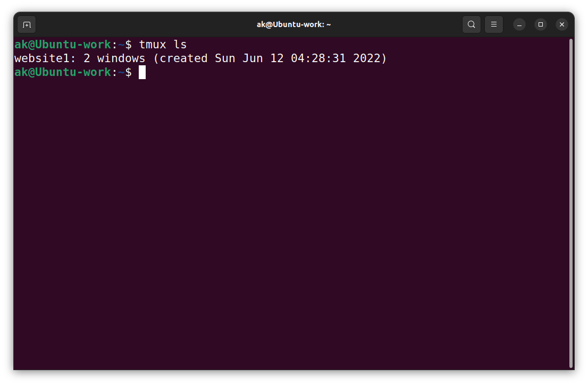
Task: Open the hamburger menu in the header bar
Action: pos(493,24)
